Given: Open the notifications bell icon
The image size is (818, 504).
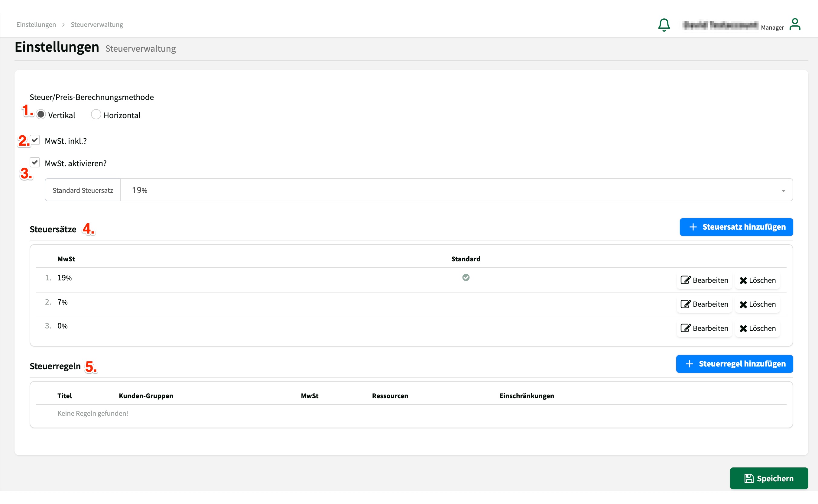Looking at the screenshot, I should [x=664, y=25].
